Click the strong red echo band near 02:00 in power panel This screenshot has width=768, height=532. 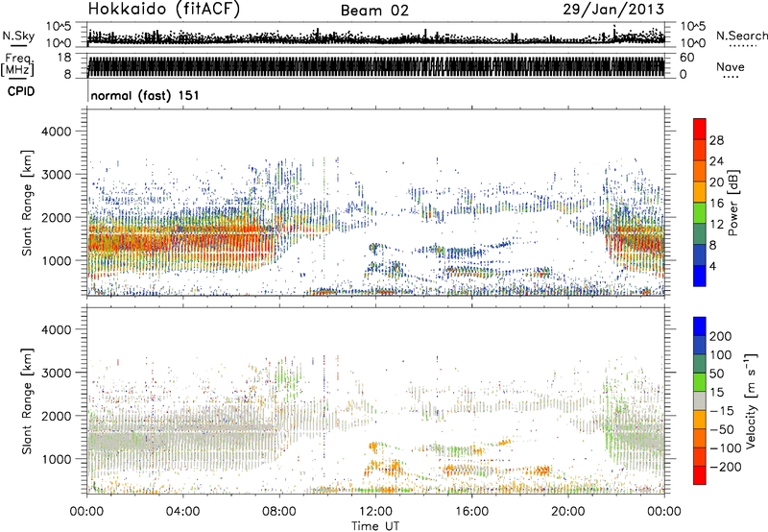[134, 240]
